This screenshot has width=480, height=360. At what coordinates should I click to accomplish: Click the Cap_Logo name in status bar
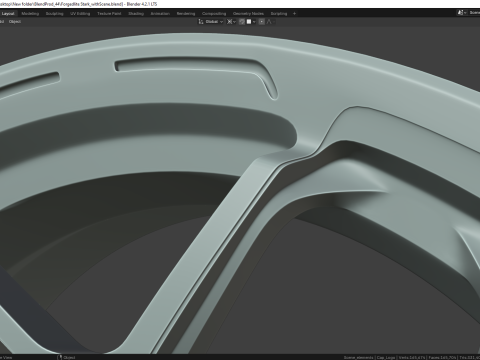pyautogui.click(x=386, y=358)
